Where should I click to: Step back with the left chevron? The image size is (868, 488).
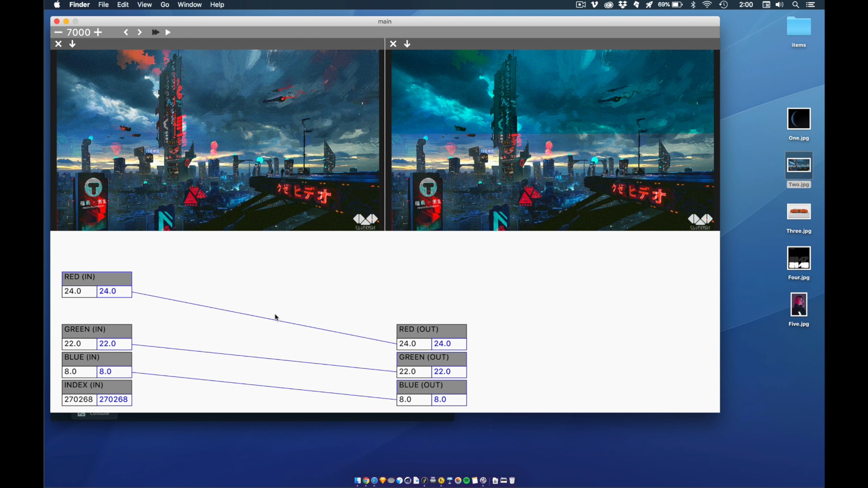click(x=126, y=32)
